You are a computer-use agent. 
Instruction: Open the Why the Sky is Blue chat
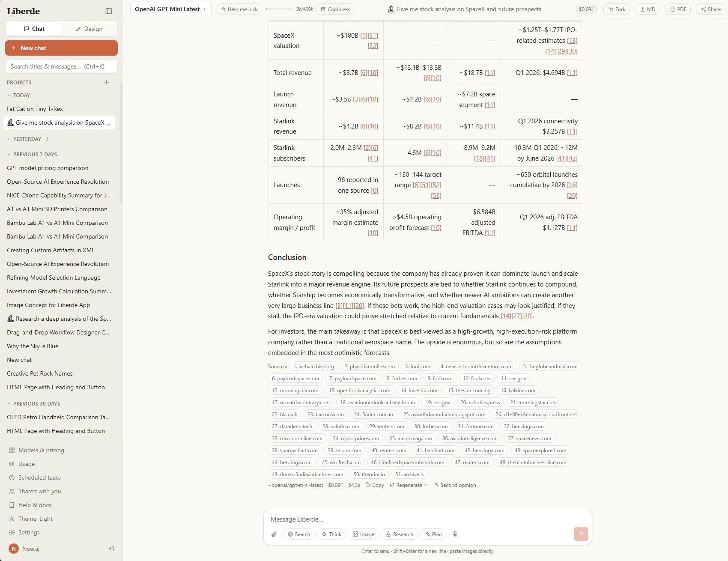coord(59,346)
